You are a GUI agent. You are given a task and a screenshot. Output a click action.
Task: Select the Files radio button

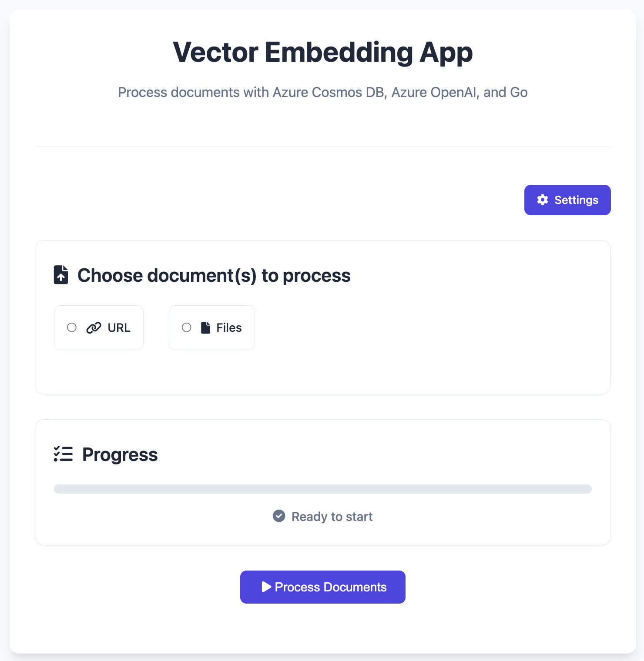187,327
